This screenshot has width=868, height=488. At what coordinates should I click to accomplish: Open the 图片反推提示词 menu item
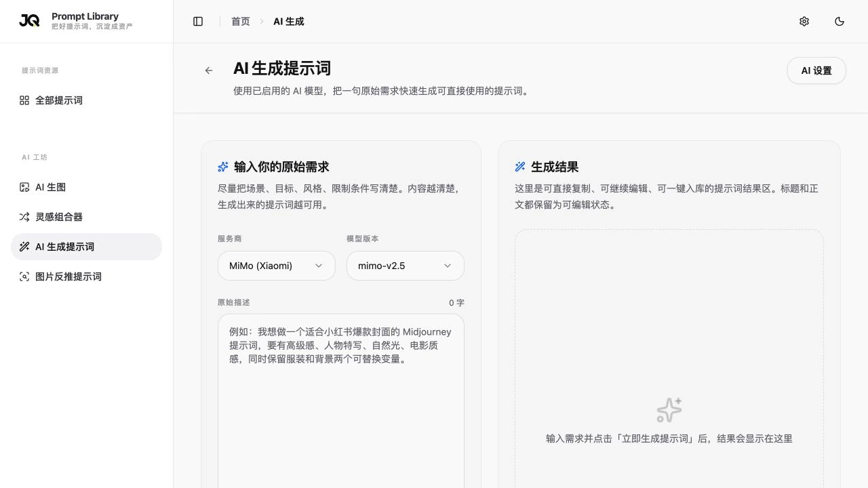pyautogui.click(x=86, y=277)
